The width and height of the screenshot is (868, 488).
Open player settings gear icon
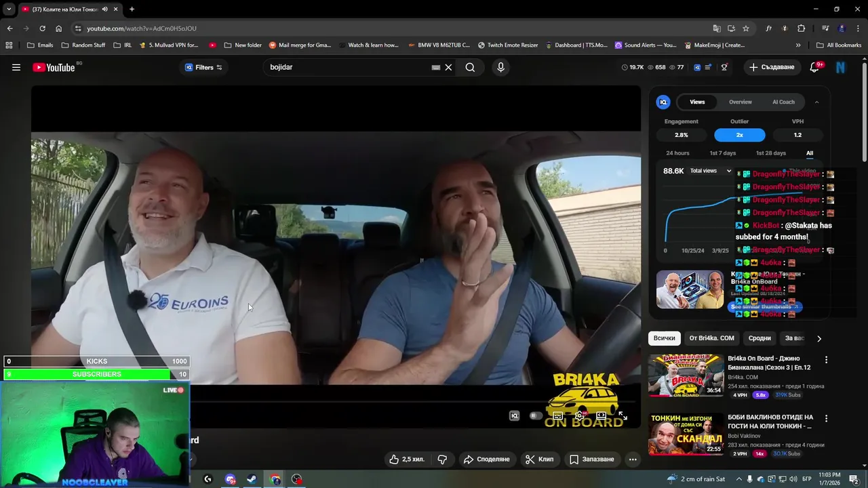click(579, 415)
